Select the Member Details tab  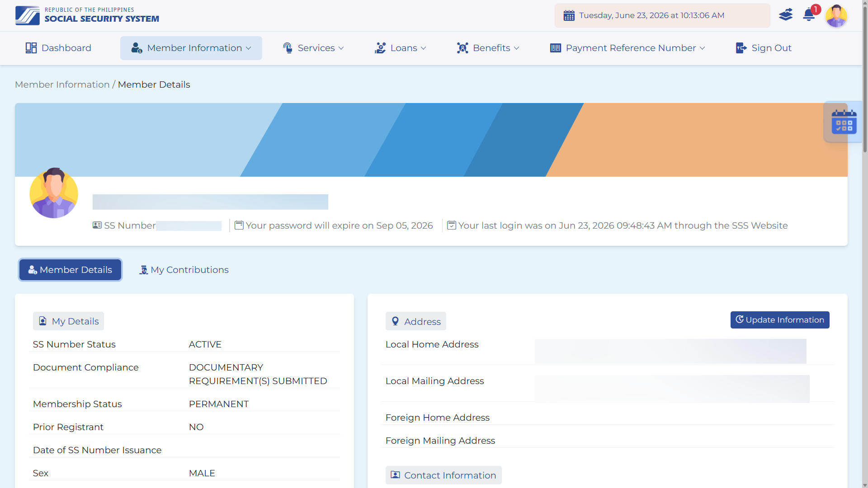(x=70, y=270)
